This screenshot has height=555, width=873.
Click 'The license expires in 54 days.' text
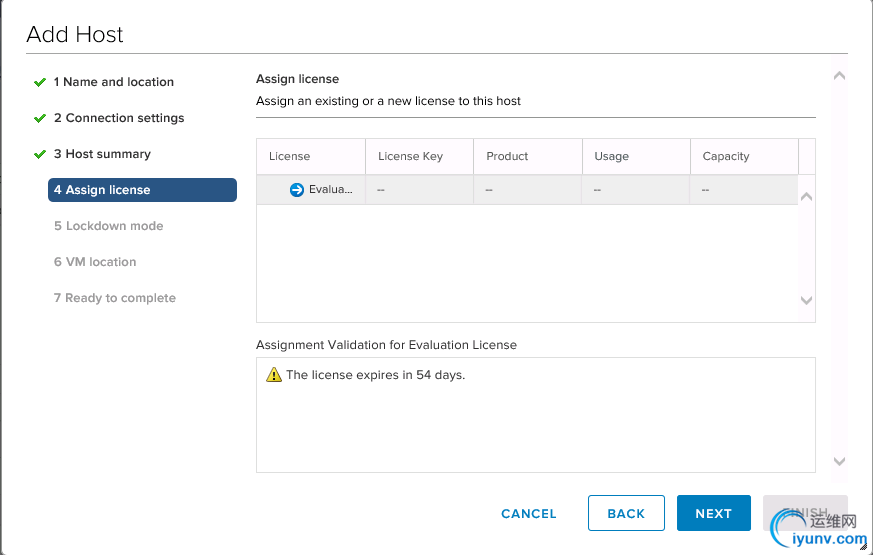(x=375, y=375)
